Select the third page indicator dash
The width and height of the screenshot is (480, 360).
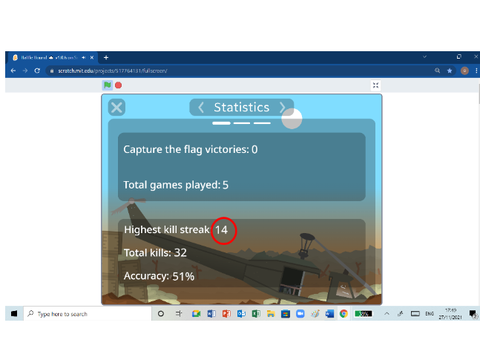pyautogui.click(x=262, y=123)
